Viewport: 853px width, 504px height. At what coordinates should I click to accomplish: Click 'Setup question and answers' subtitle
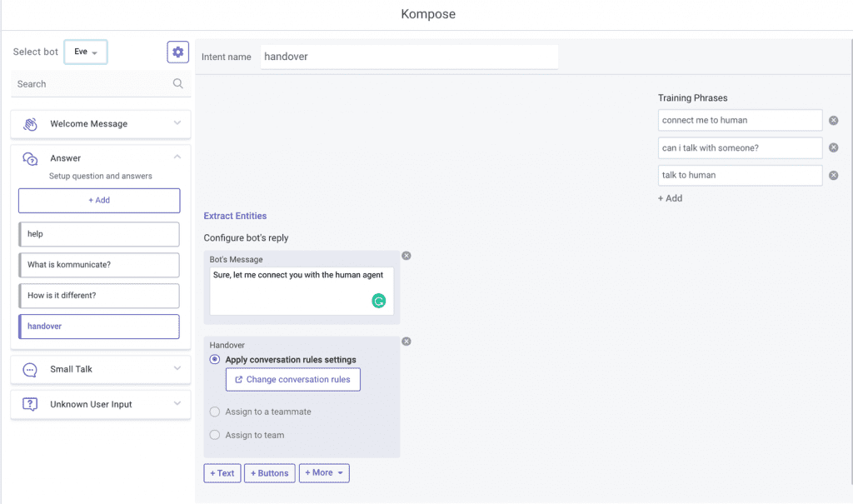(x=101, y=176)
